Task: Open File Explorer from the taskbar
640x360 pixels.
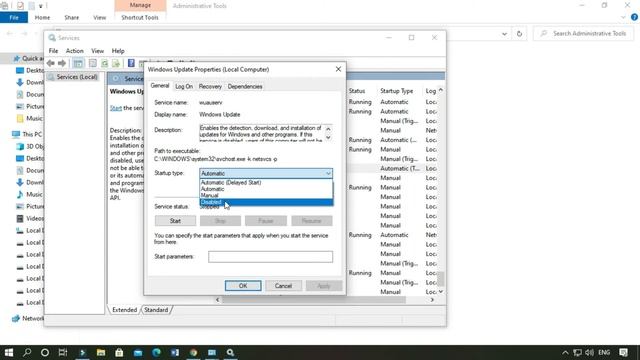Action: pos(101,352)
